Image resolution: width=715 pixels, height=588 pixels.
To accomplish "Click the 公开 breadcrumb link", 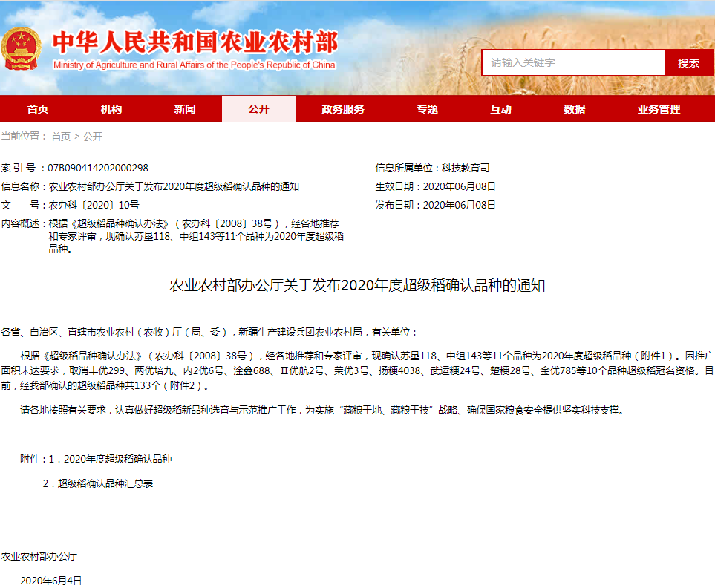I will [x=93, y=137].
